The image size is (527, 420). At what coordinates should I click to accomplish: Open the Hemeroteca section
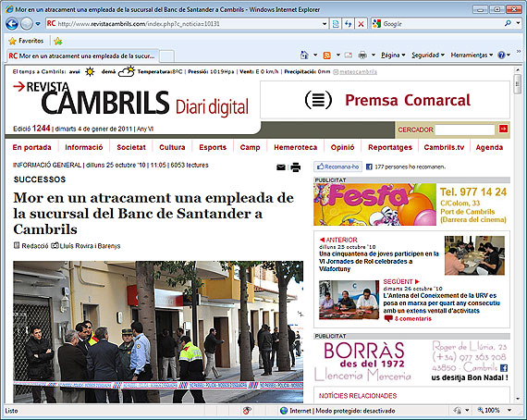click(x=296, y=147)
